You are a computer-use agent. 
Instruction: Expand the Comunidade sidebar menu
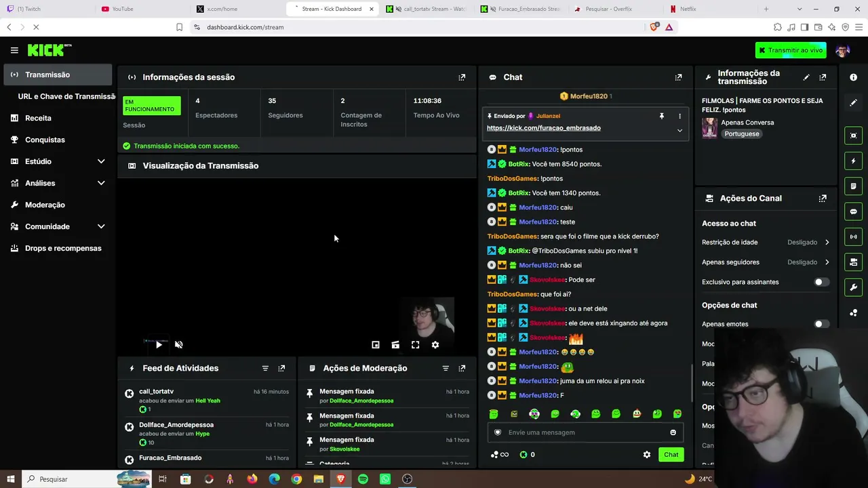(x=101, y=226)
